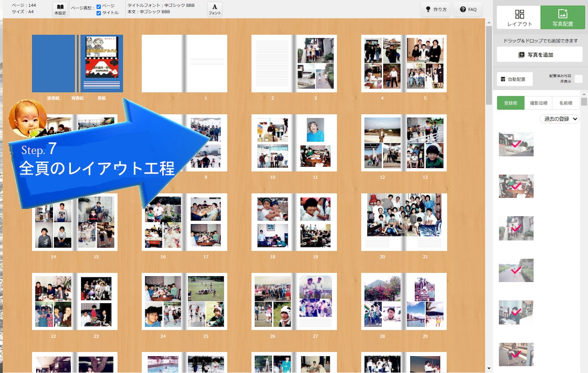
Task: Sort photos by 名前順
Action: 566,103
